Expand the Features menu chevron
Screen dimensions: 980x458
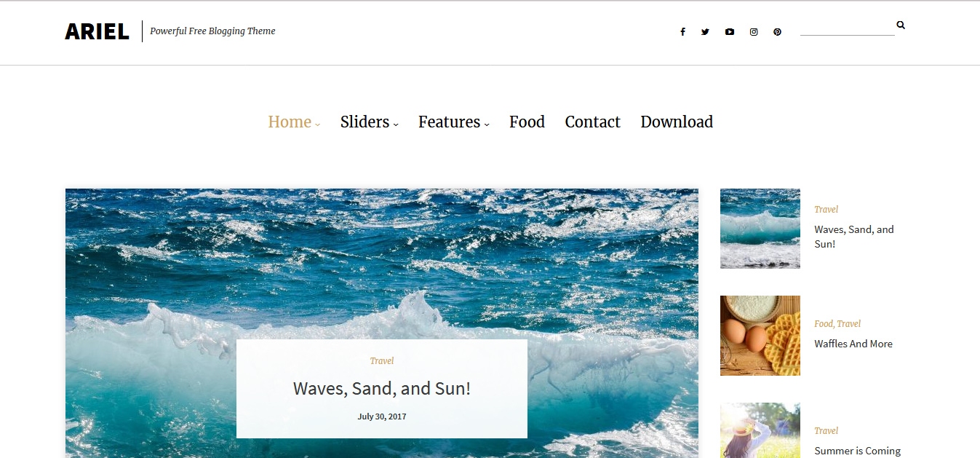(487, 125)
